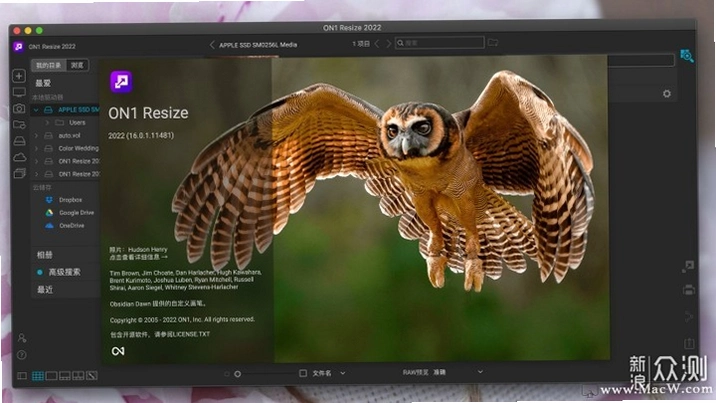Select the desktop monitor icon in sidebar
Image resolution: width=716 pixels, height=403 pixels.
point(19,93)
